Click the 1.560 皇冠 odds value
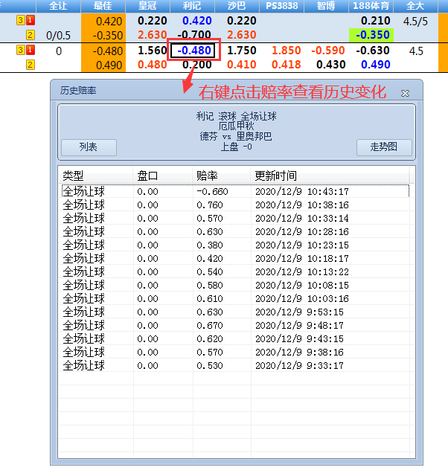 point(152,51)
